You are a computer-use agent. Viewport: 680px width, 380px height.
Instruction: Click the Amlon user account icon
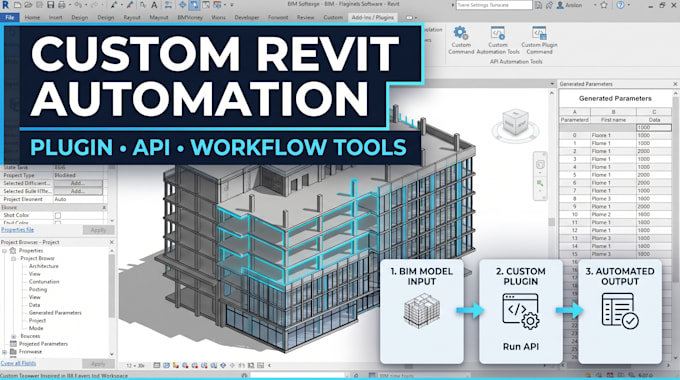[560, 5]
